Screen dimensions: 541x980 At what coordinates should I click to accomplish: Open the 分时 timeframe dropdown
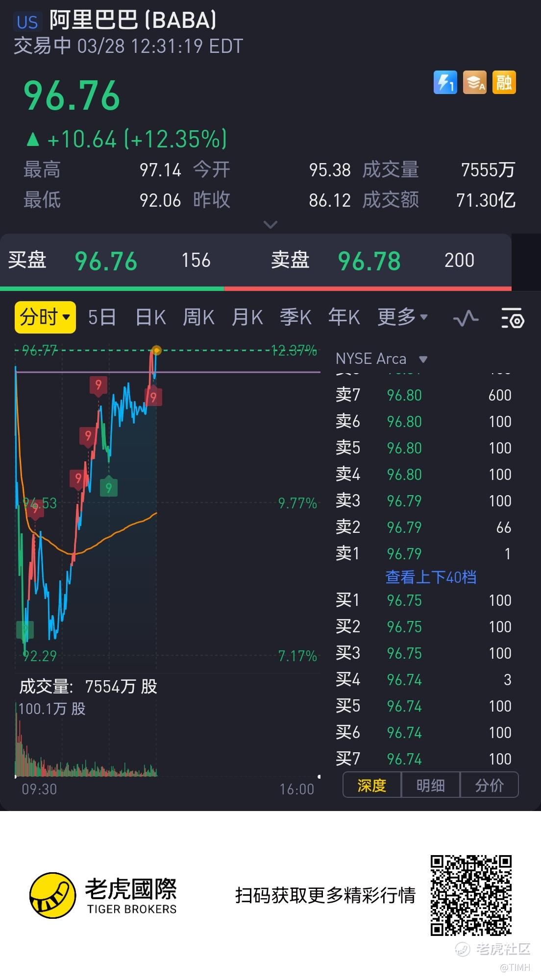45,317
